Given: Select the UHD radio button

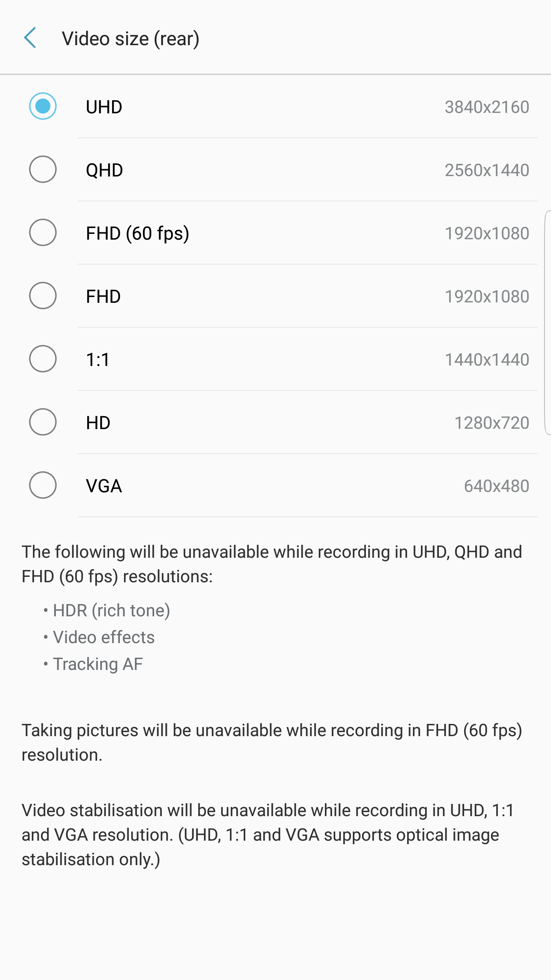Looking at the screenshot, I should (43, 106).
